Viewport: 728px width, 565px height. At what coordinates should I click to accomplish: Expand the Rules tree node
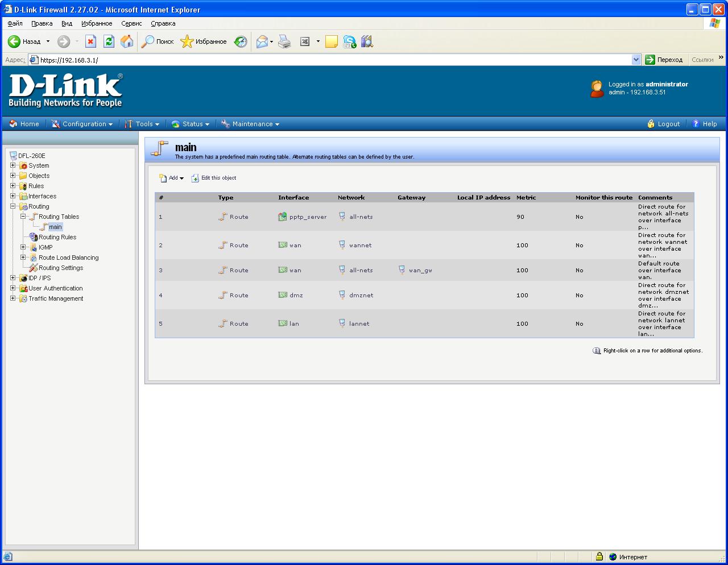13,186
